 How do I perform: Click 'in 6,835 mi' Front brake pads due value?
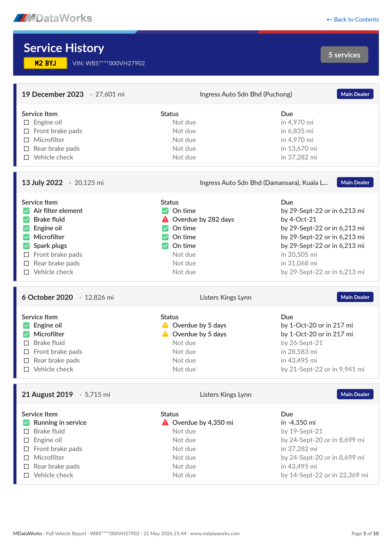pos(297,131)
